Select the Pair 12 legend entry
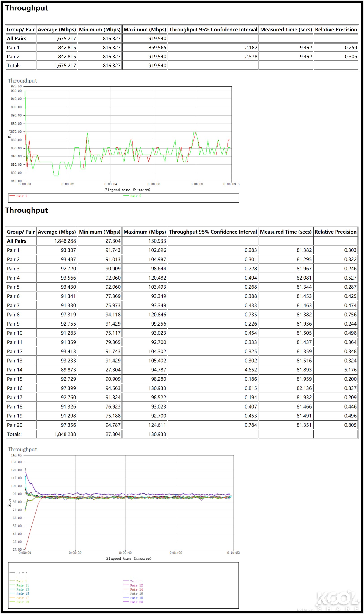 pyautogui.click(x=133, y=586)
